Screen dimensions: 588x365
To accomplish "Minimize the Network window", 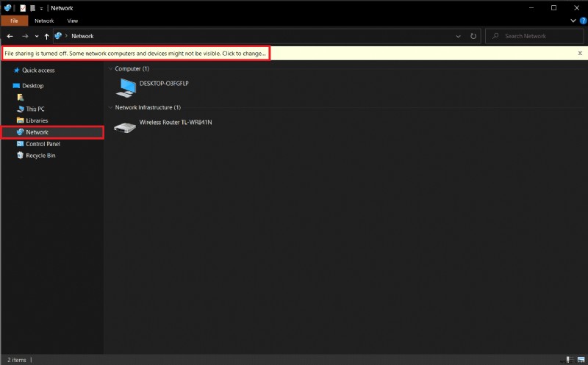I will click(x=531, y=8).
